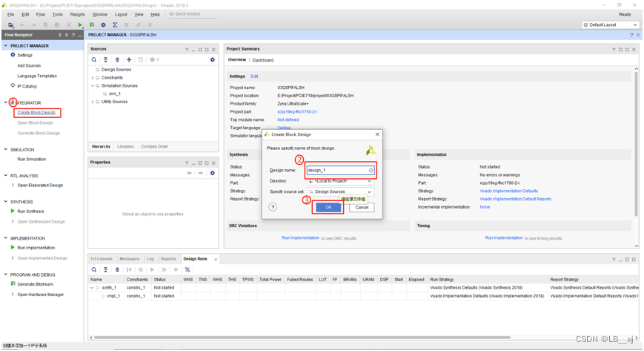Image resolution: width=644 pixels, height=351 pixels.
Task: Click Add Sources in Flow Navigator
Action: pyautogui.click(x=29, y=65)
